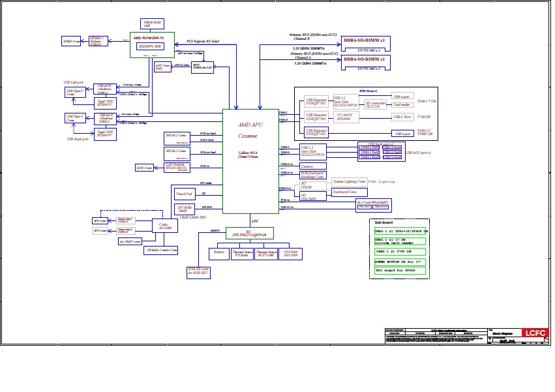Click the USB Left port label

[73, 82]
